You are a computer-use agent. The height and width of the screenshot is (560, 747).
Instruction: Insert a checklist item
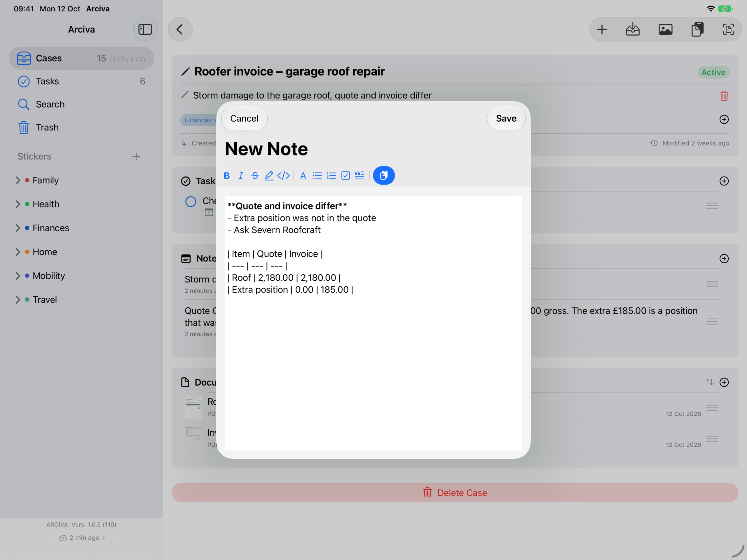pyautogui.click(x=345, y=176)
